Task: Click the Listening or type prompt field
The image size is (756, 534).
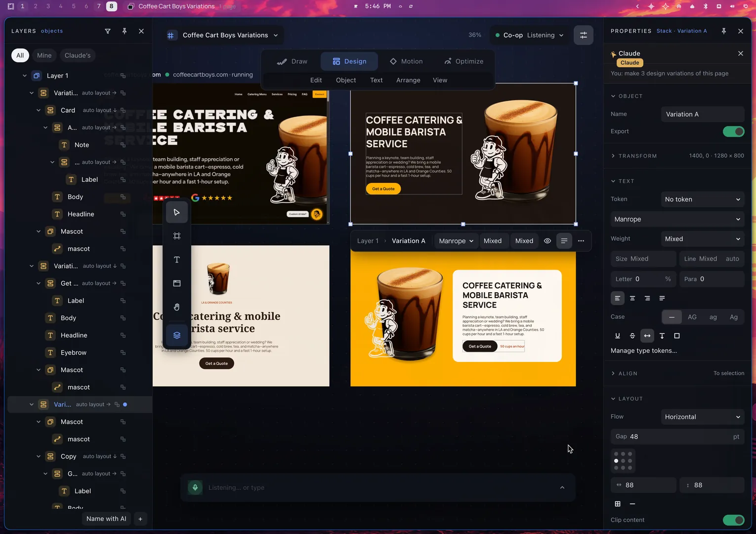Action: (378, 488)
